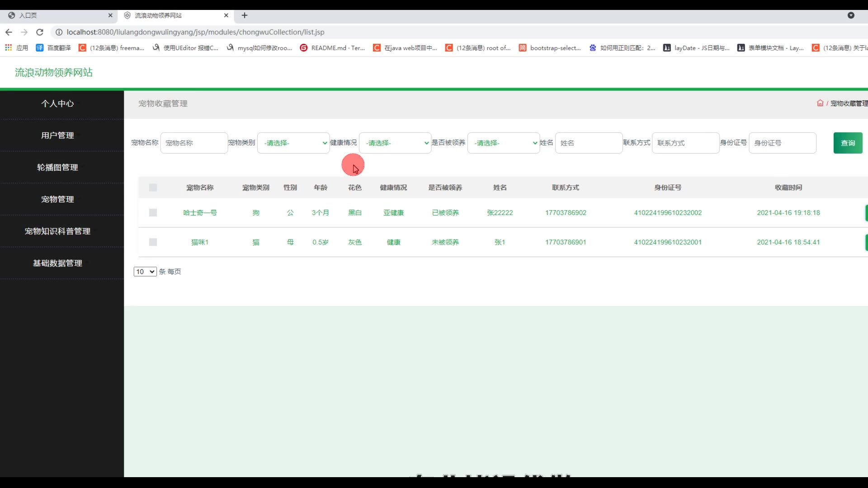Image resolution: width=868 pixels, height=488 pixels.
Task: Open a new browser tab
Action: tap(245, 15)
